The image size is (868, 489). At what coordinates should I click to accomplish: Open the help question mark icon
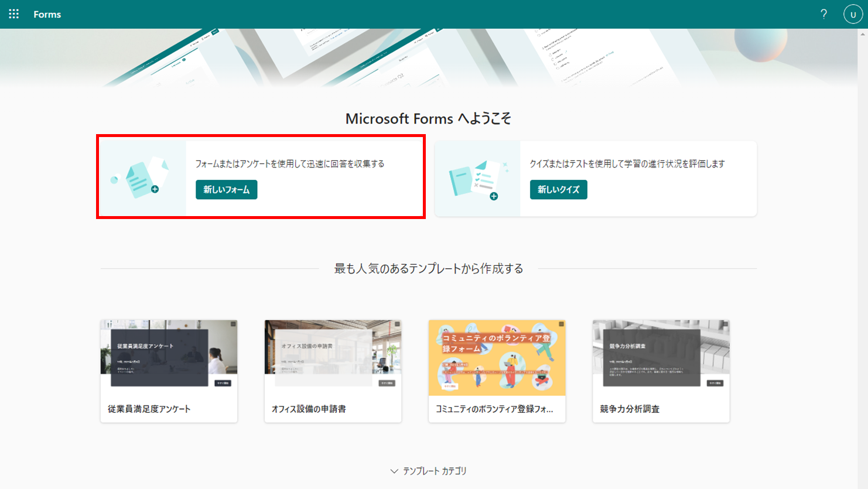click(823, 14)
